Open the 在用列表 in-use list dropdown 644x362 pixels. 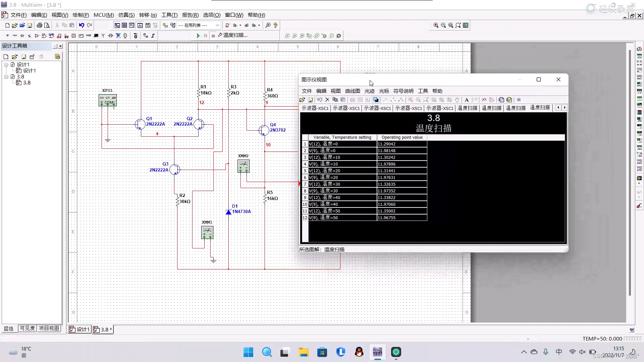click(217, 25)
